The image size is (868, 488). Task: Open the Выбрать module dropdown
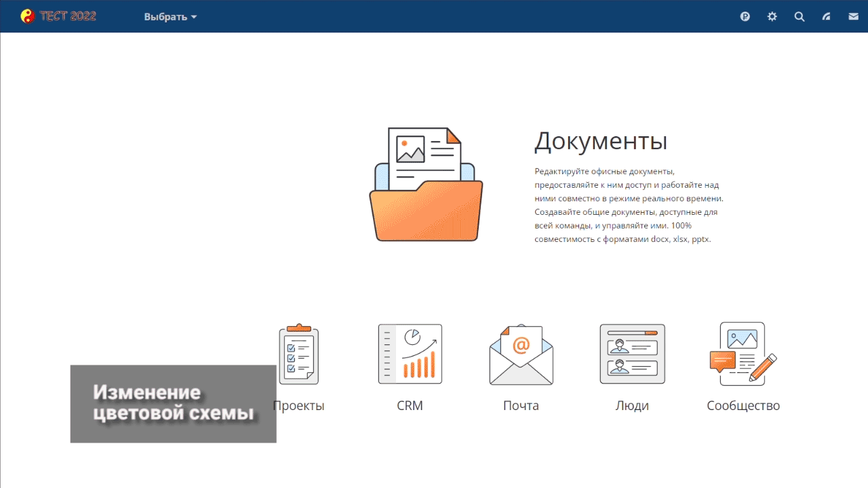click(x=170, y=17)
